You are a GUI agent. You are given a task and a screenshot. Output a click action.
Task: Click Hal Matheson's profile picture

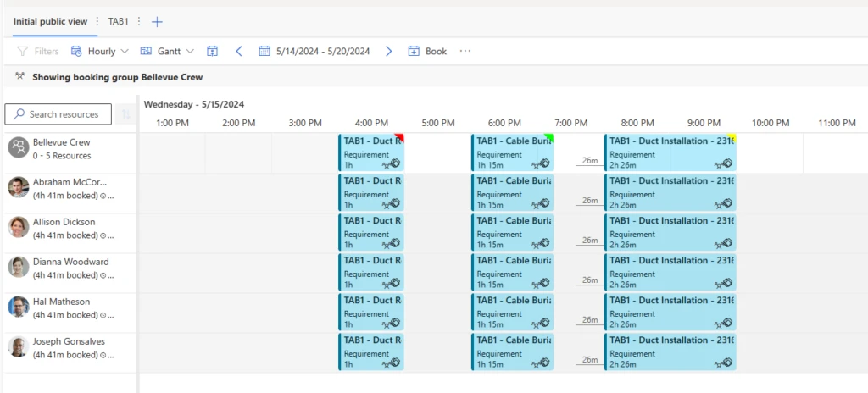click(x=19, y=307)
